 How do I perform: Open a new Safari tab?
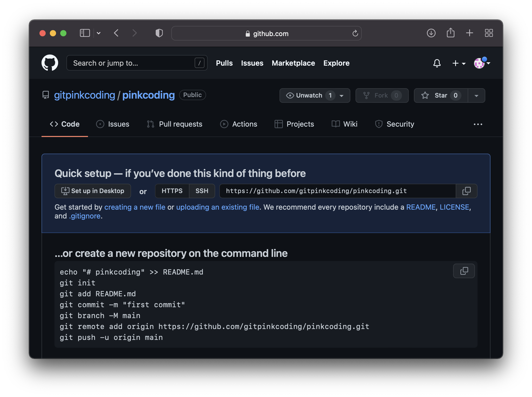(x=469, y=33)
